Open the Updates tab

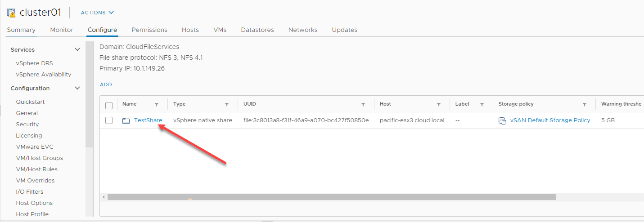[x=345, y=30]
